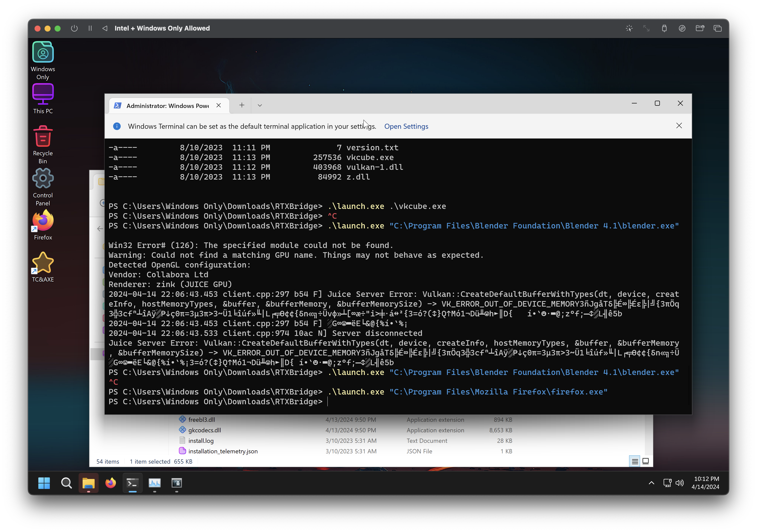757x532 pixels.
Task: Pause the virtual machine
Action: point(90,28)
